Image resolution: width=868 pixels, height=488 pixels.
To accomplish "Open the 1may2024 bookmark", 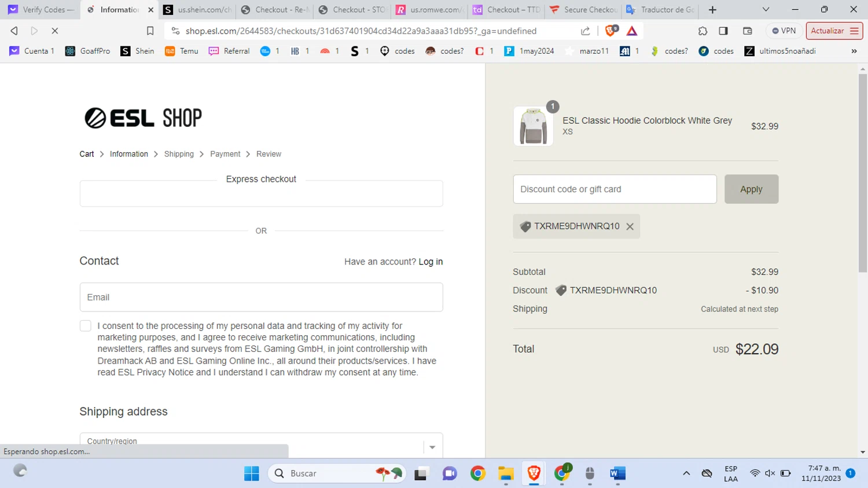I will [x=529, y=51].
